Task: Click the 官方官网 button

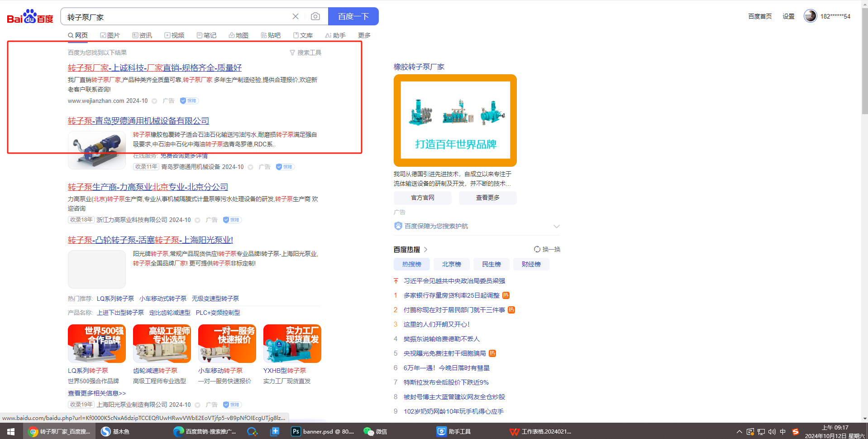Action: point(422,198)
